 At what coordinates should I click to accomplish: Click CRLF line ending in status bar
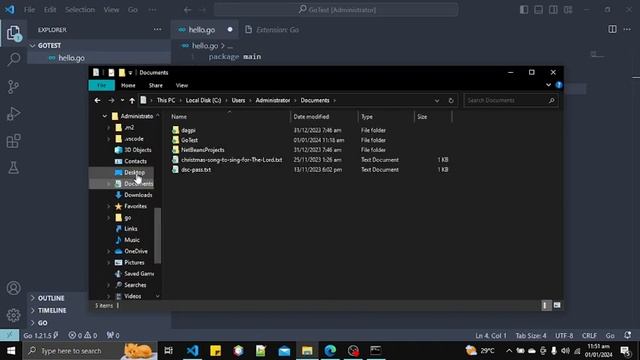[x=589, y=336]
